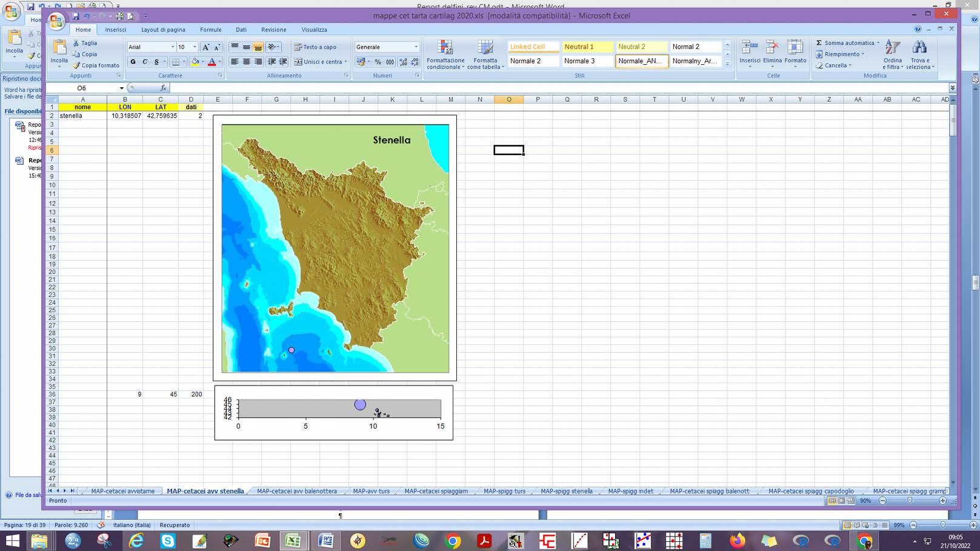The width and height of the screenshot is (980, 551).
Task: Toggle italic (C) formatting
Action: tap(145, 62)
